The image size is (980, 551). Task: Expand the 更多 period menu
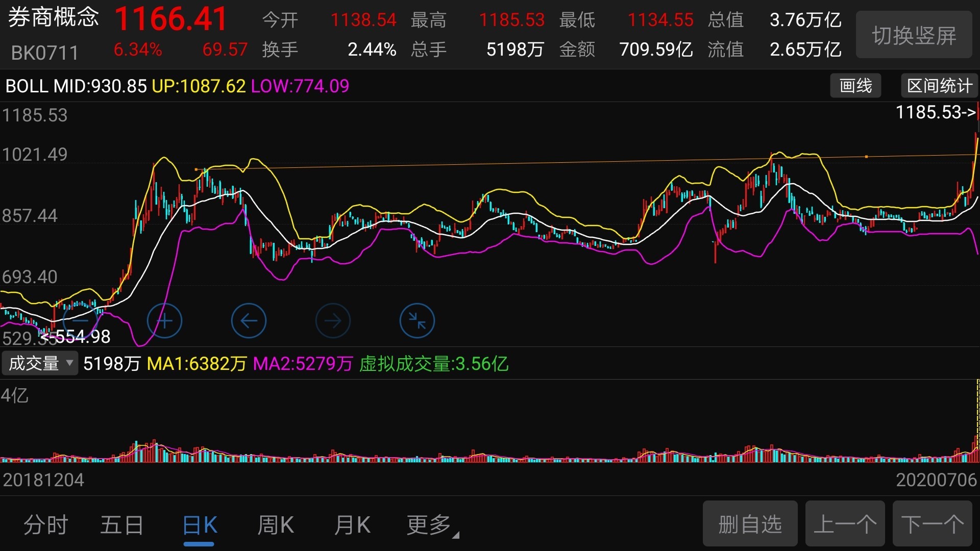(x=432, y=525)
